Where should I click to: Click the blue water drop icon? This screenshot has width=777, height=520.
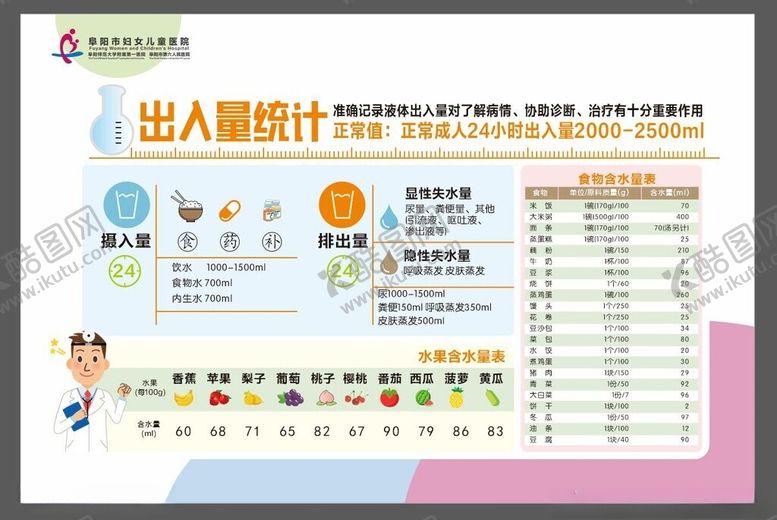coord(389,218)
